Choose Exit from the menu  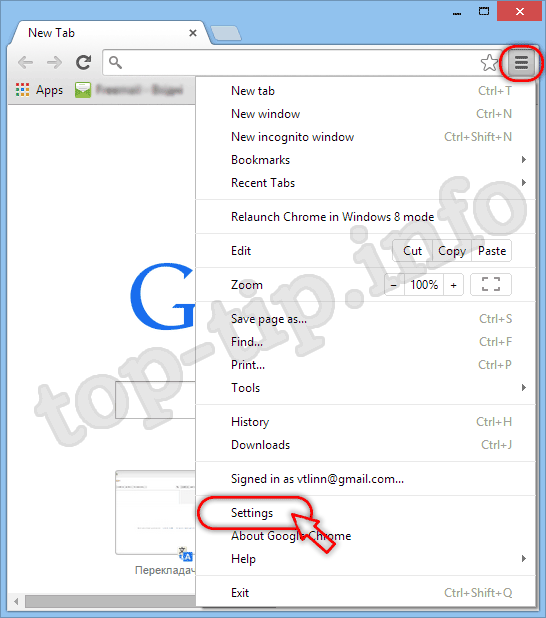coord(365,592)
